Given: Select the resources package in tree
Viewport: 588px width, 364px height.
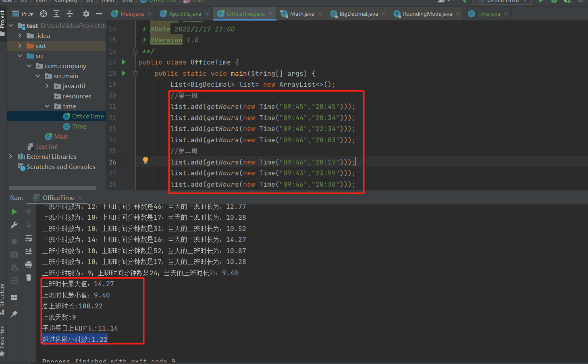Looking at the screenshot, I should (73, 96).
